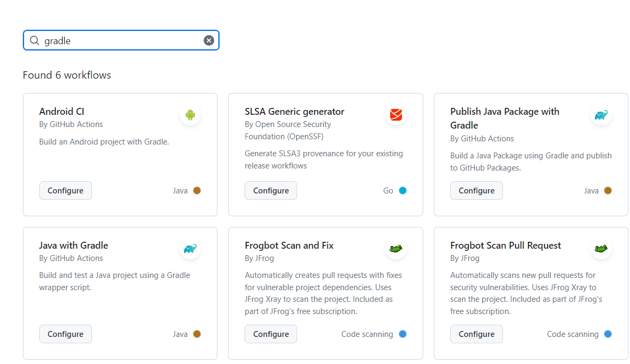
Task: Configure the Android CI workflow
Action: point(65,191)
